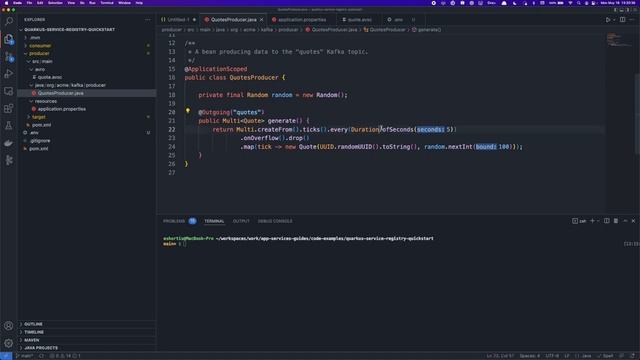Screen dimensions: 640x360
Task: Open the Testing flask icon view
Action: coord(9,125)
